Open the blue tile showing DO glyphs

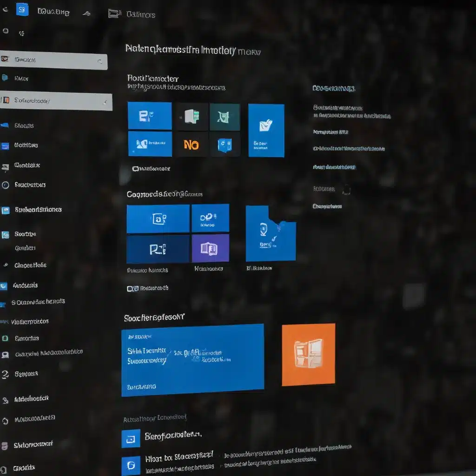[211, 218]
